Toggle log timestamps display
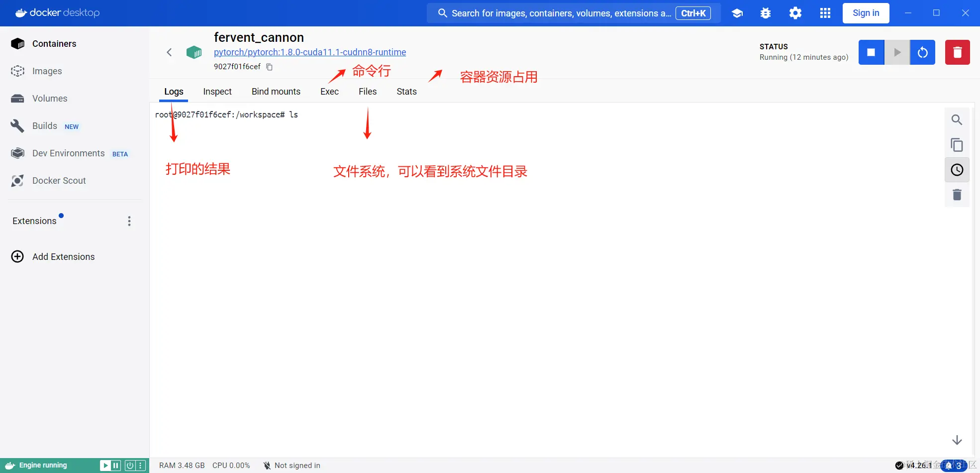The height and width of the screenshot is (473, 980). tap(957, 170)
